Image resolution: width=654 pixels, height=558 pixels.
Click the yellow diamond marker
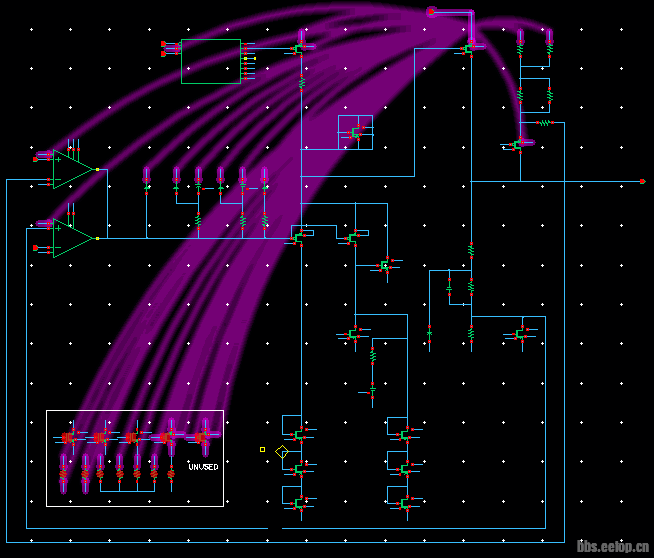282,452
